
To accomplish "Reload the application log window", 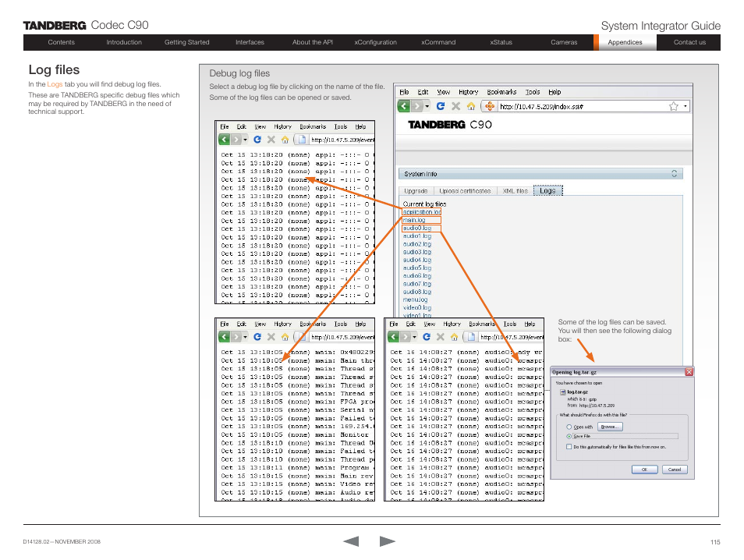I will (257, 140).
